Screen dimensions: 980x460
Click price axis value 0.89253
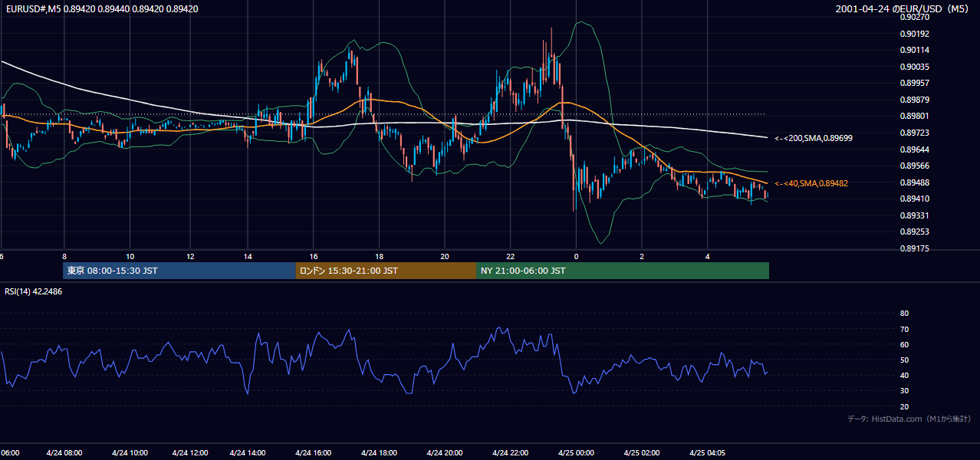click(x=914, y=232)
